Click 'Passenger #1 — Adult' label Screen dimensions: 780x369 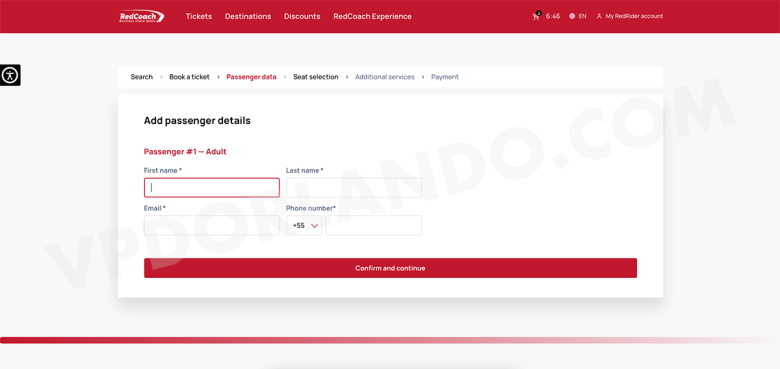(185, 152)
